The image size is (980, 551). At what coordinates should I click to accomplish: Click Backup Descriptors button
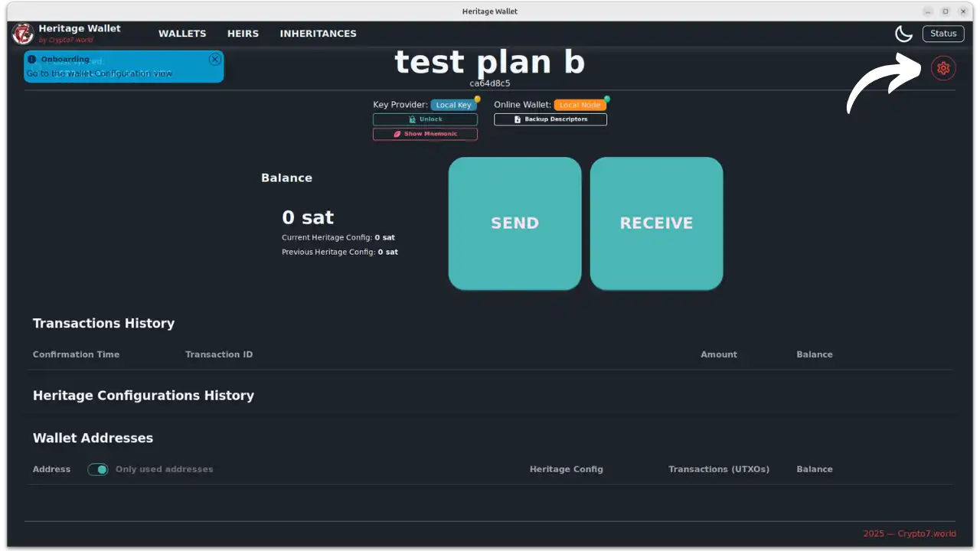point(550,119)
